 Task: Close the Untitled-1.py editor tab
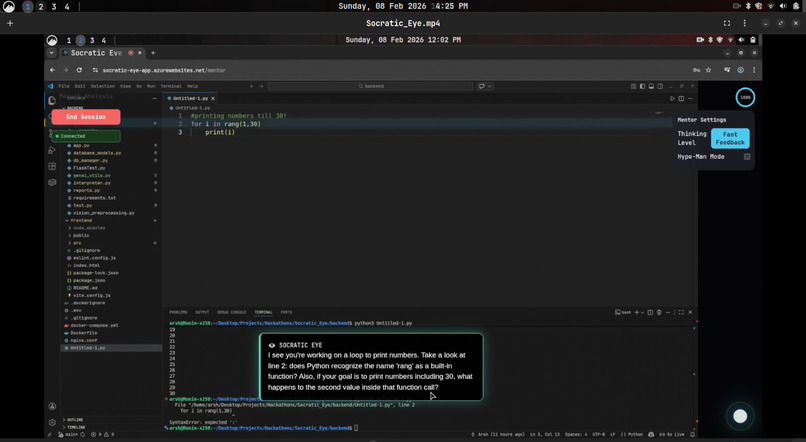[x=213, y=98]
